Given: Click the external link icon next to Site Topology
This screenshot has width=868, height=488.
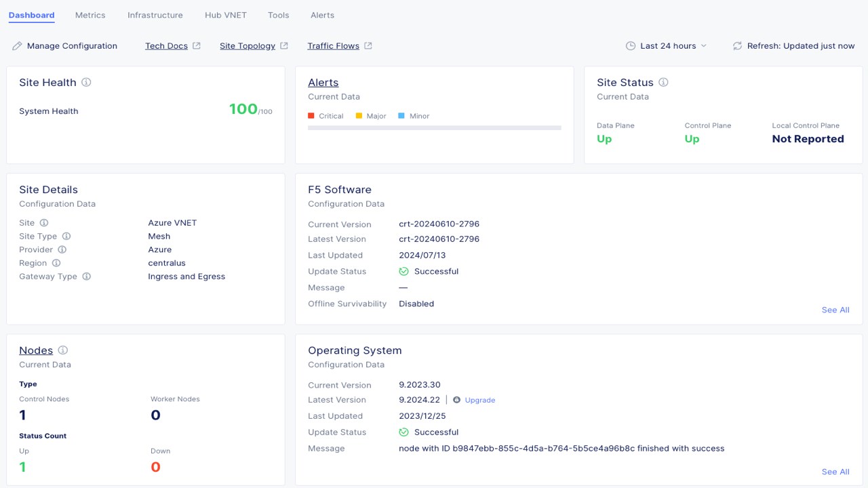Looking at the screenshot, I should 284,46.
